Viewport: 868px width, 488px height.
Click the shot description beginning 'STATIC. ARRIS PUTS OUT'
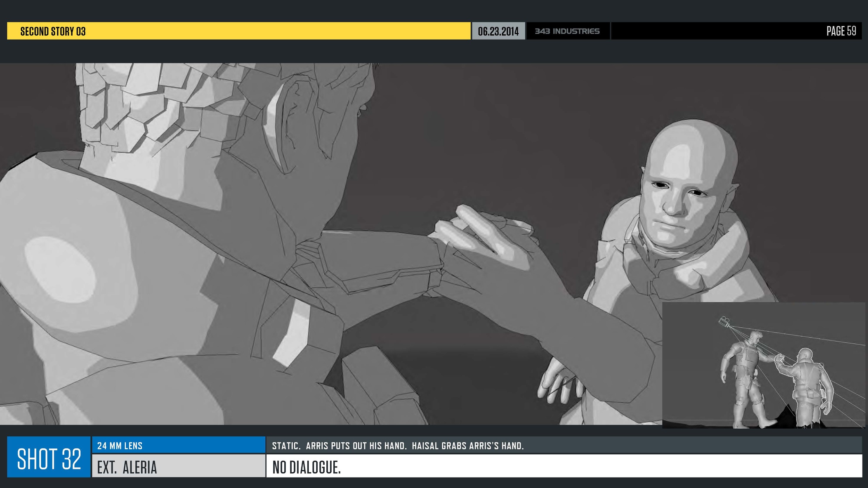point(398,446)
